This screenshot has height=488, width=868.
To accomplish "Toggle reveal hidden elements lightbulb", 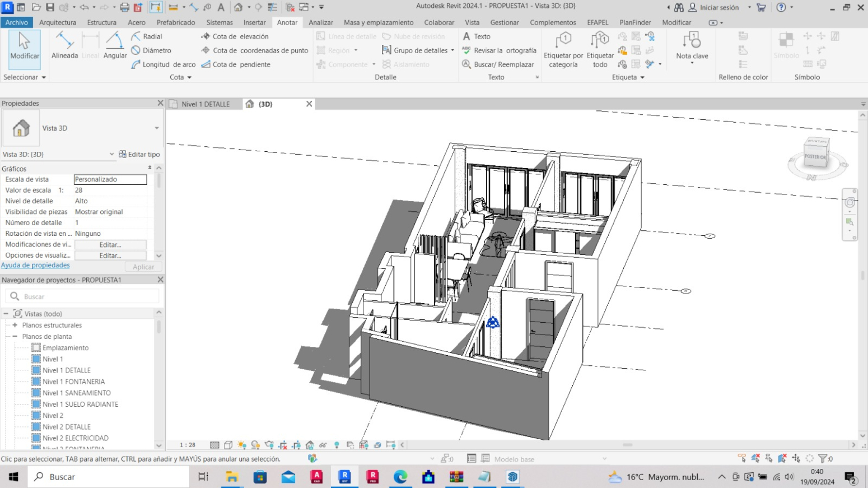I will [x=337, y=445].
